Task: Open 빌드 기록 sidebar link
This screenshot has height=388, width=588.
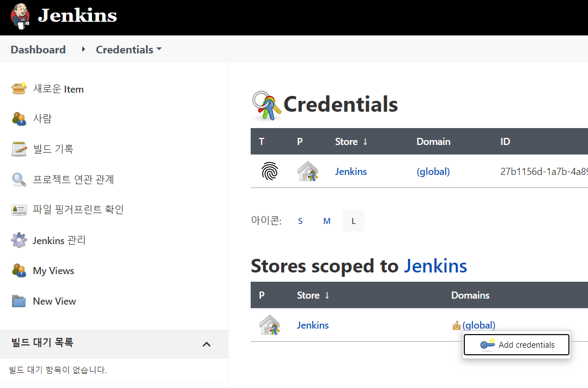Action: point(53,149)
